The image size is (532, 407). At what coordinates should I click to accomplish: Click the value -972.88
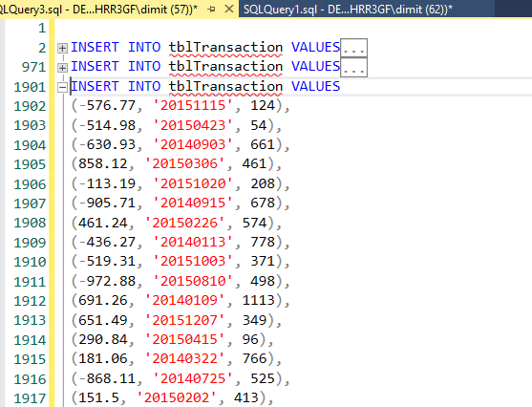tap(107, 281)
